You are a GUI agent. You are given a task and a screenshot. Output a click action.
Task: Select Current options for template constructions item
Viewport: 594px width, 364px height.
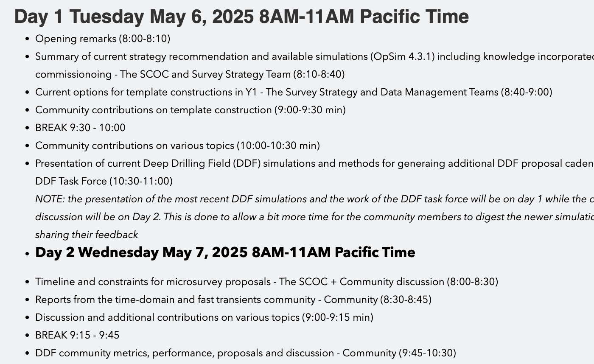294,92
